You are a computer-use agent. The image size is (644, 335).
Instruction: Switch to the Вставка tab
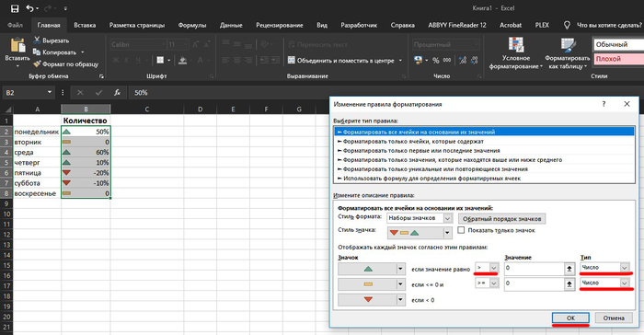tap(85, 25)
